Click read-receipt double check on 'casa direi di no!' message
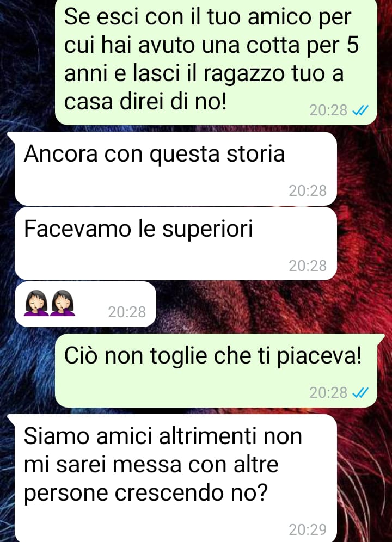This screenshot has width=392, height=542. click(360, 110)
